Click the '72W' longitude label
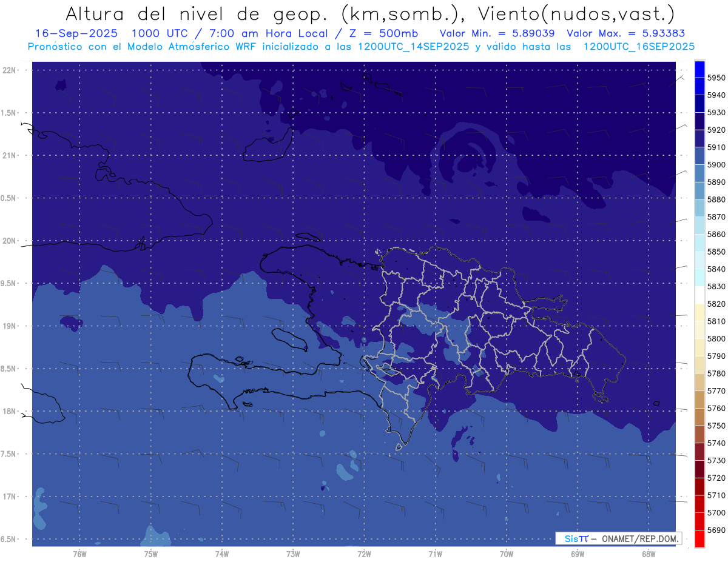728x562 pixels. [364, 554]
